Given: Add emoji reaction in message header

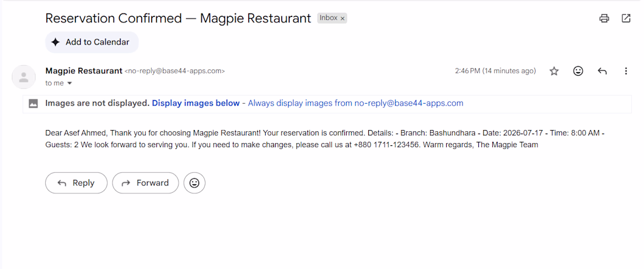Looking at the screenshot, I should tap(578, 71).
